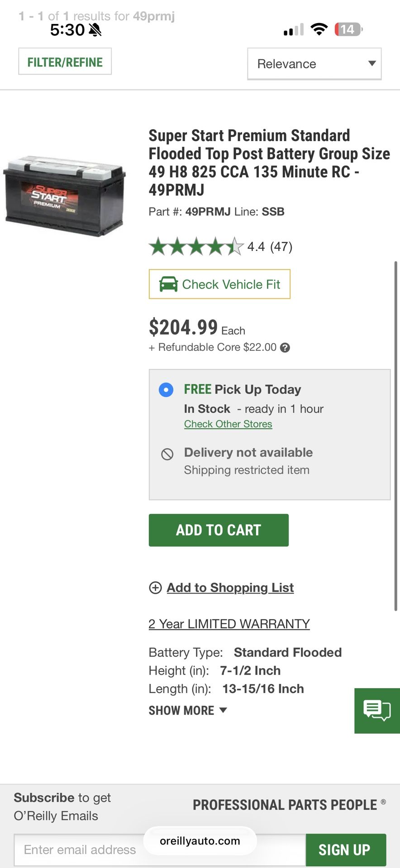Tap the plus icon beside Shopping List
The height and width of the screenshot is (868, 400).
click(155, 588)
